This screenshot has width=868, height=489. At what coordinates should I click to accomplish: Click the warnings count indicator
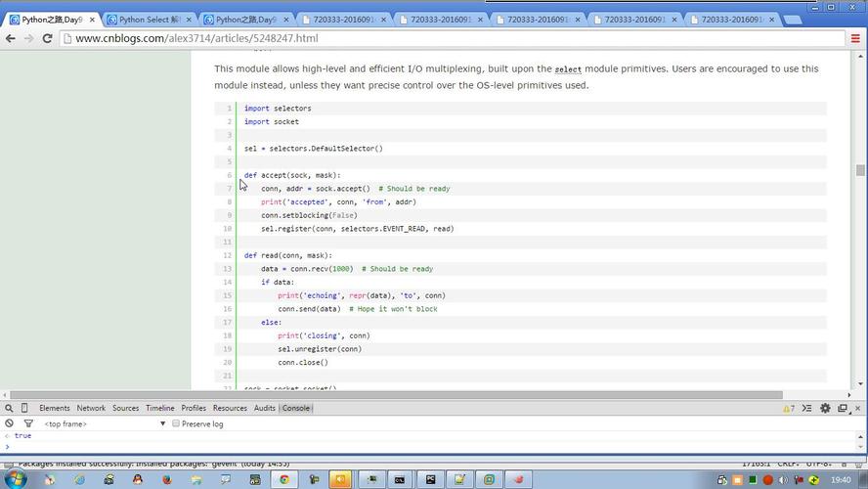click(x=787, y=408)
